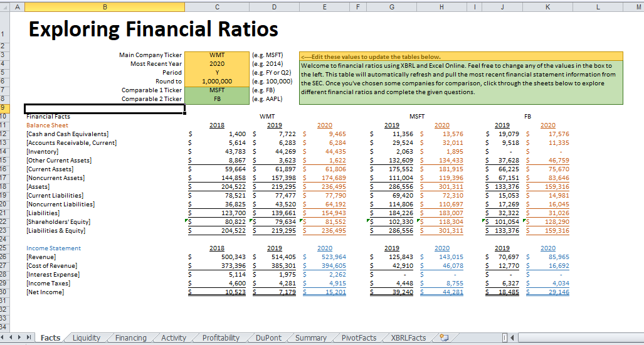Click the WMT 2018 cash value 1,400
The image size is (644, 345).
(x=238, y=134)
